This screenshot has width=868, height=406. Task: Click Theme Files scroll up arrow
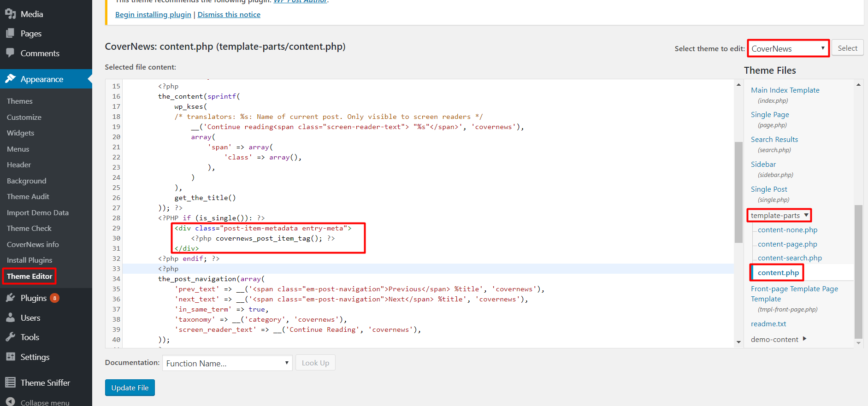point(858,84)
